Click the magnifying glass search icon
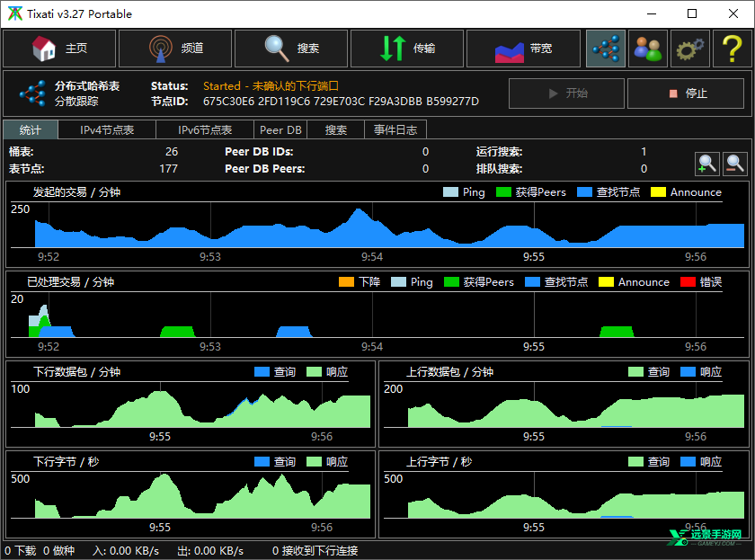 [277, 49]
